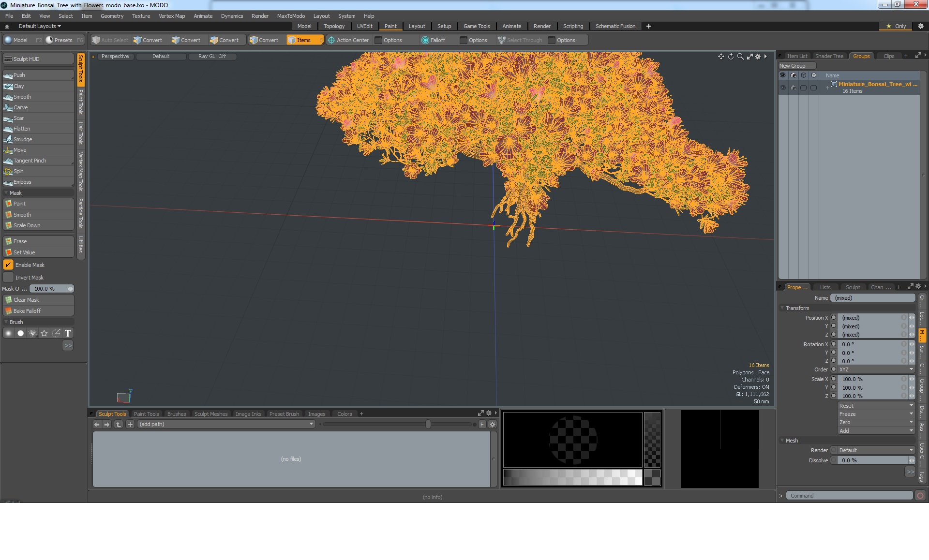Select the text brush tip icon
Viewport: 929px width, 560px height.
(x=68, y=333)
